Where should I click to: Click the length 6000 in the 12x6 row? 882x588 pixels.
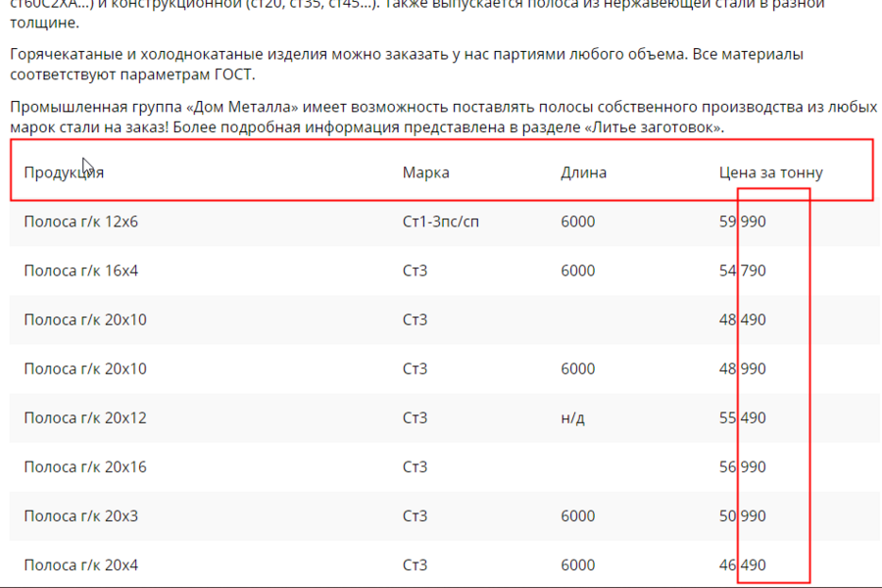click(x=577, y=221)
